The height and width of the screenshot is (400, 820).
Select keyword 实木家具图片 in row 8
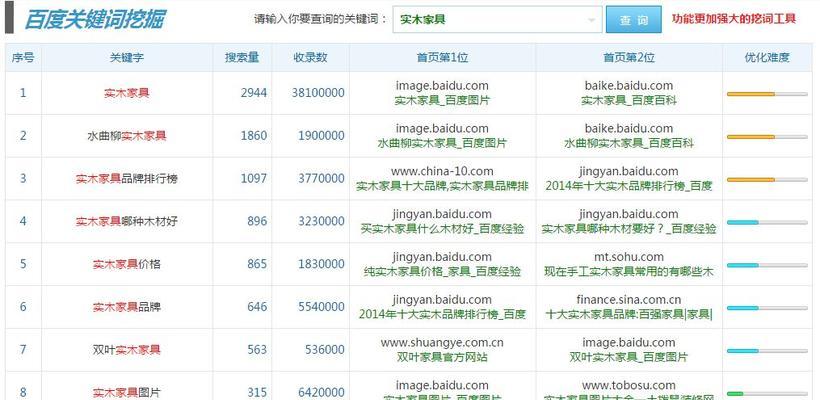click(127, 393)
